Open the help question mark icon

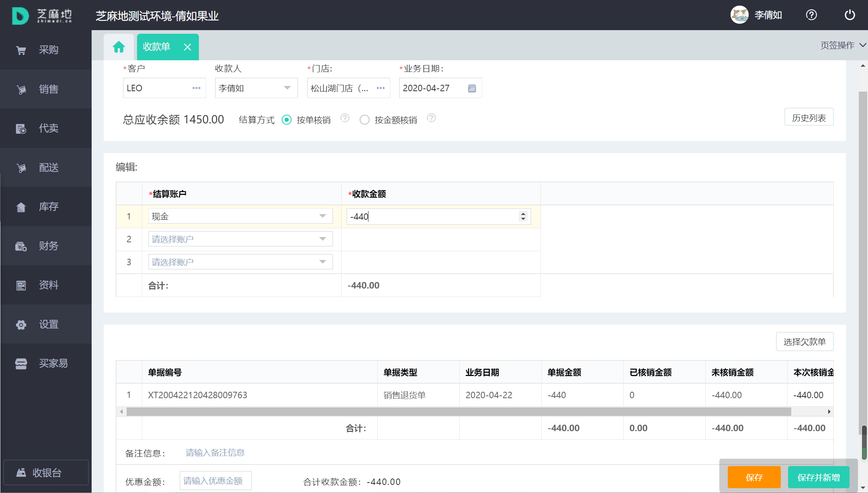(811, 15)
